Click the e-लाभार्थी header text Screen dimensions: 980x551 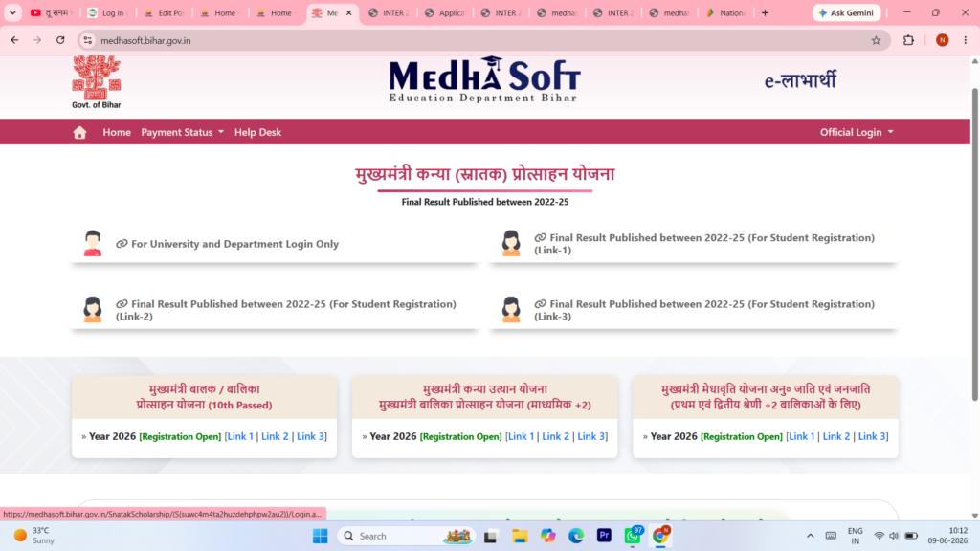click(799, 80)
